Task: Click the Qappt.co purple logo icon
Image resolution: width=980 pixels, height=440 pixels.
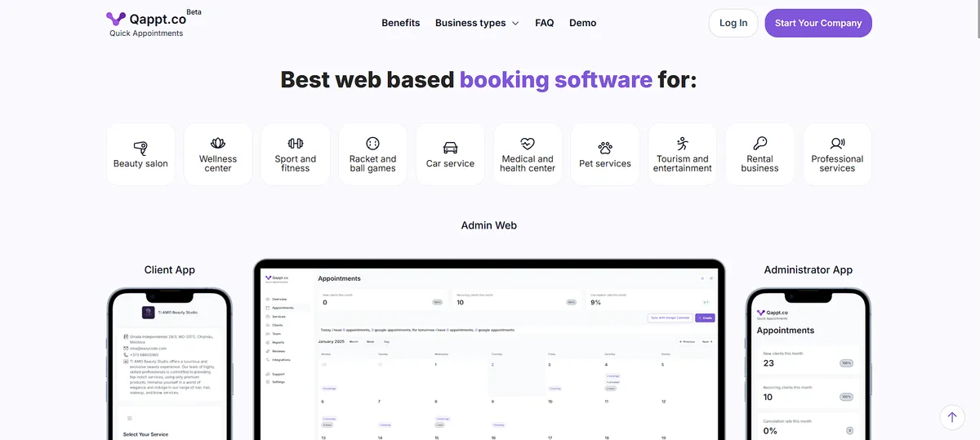Action: (x=116, y=19)
